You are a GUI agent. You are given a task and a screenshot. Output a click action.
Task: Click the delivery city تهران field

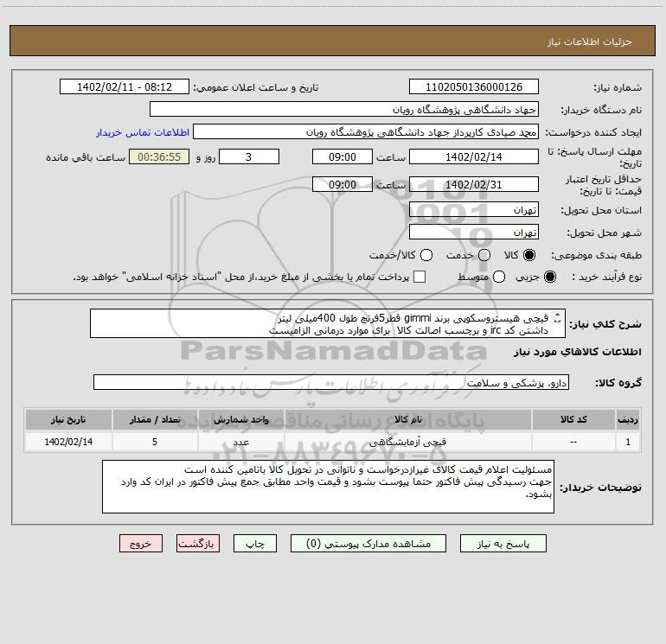click(474, 232)
